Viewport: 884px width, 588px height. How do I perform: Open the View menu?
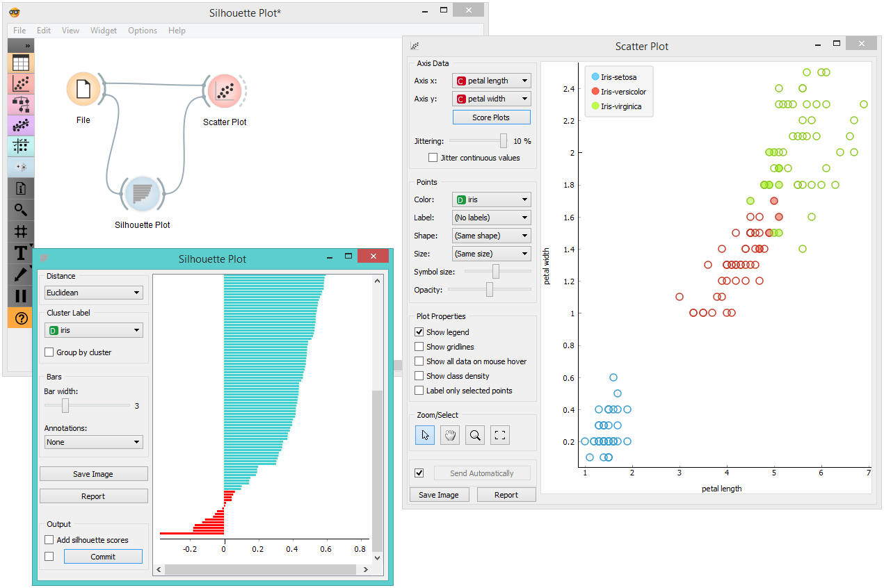tap(70, 31)
